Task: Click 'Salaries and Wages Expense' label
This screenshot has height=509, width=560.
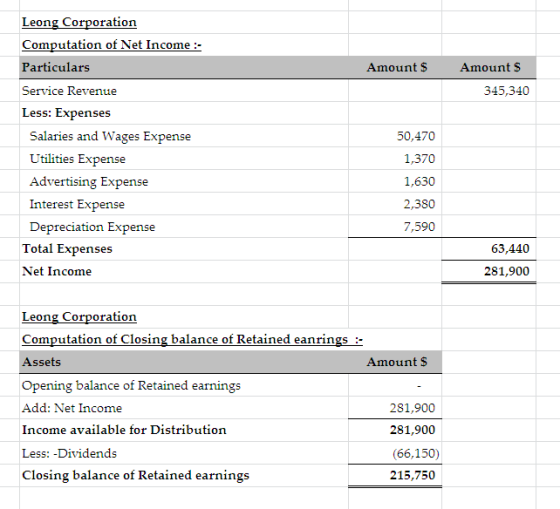Action: (x=110, y=136)
